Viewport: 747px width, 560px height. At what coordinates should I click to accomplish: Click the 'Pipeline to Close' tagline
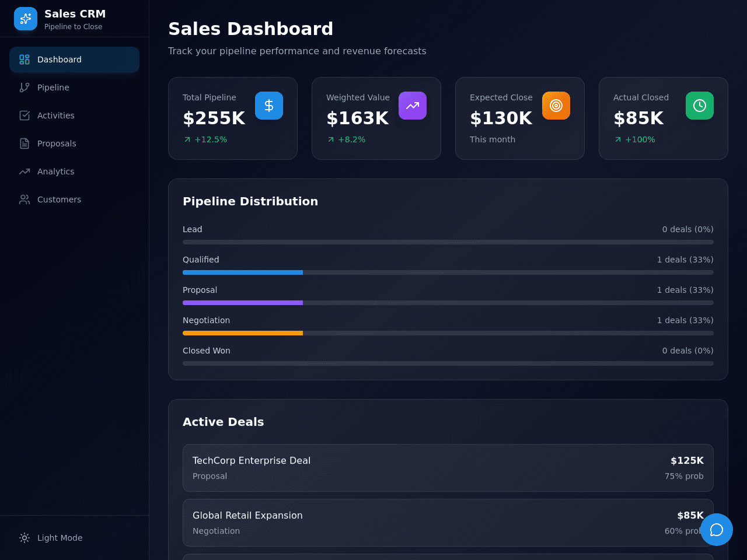(74, 27)
